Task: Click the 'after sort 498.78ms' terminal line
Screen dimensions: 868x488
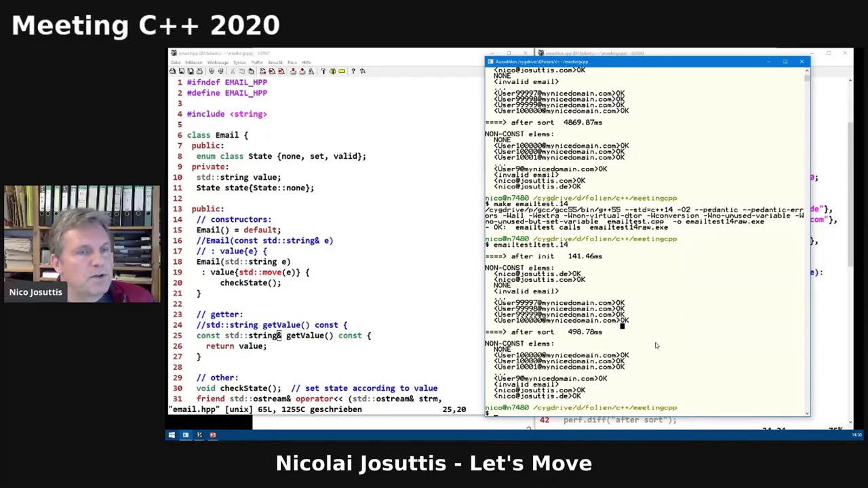Action: [x=544, y=332]
